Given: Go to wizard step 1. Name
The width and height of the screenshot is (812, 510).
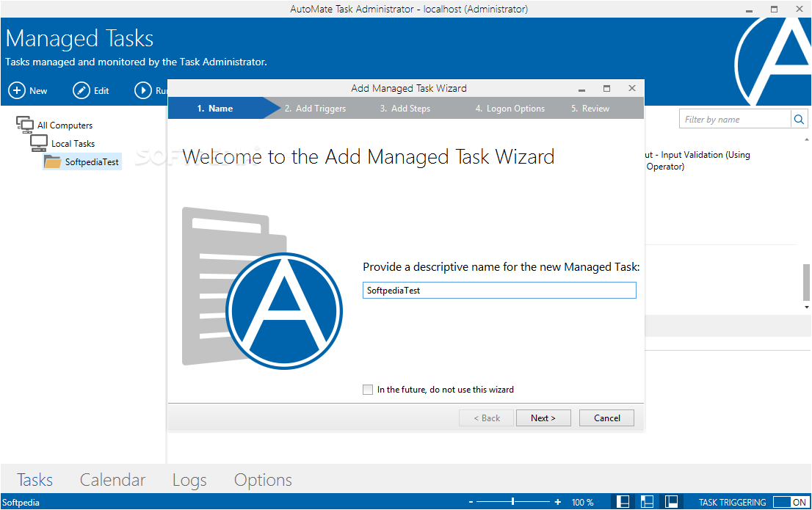Looking at the screenshot, I should 215,108.
